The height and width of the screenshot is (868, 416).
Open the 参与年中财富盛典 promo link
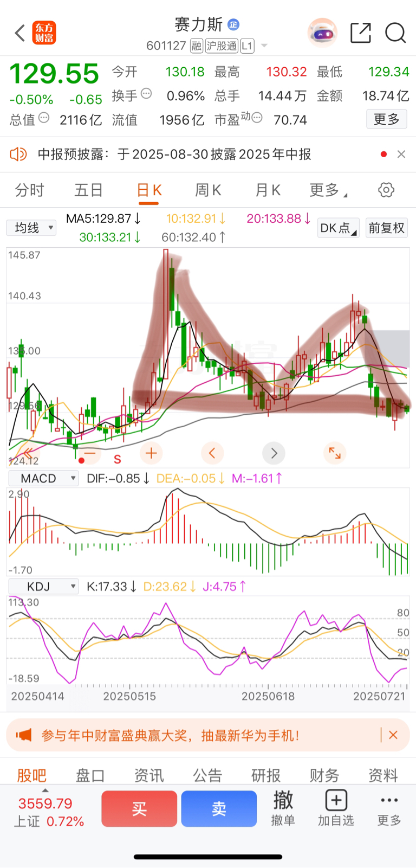[171, 736]
